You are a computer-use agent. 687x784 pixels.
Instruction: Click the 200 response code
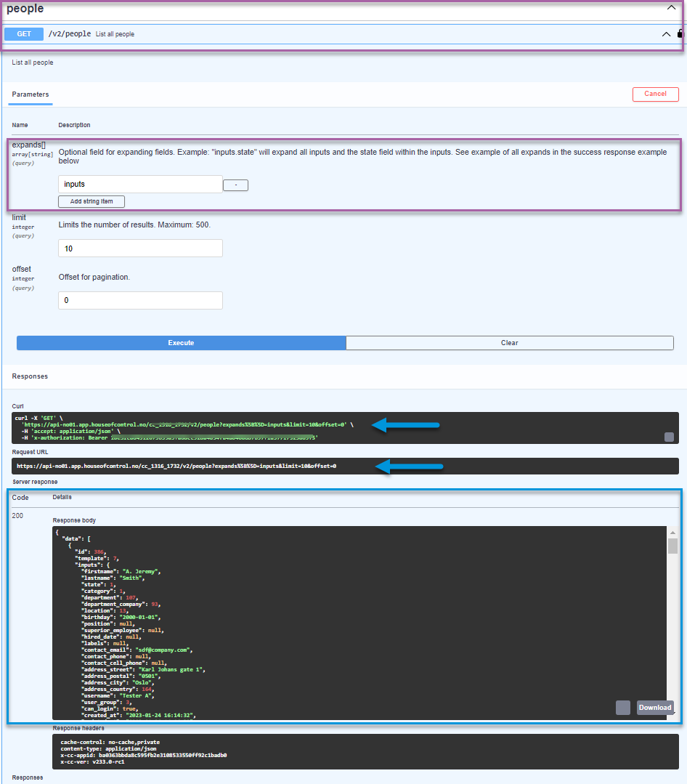point(17,515)
